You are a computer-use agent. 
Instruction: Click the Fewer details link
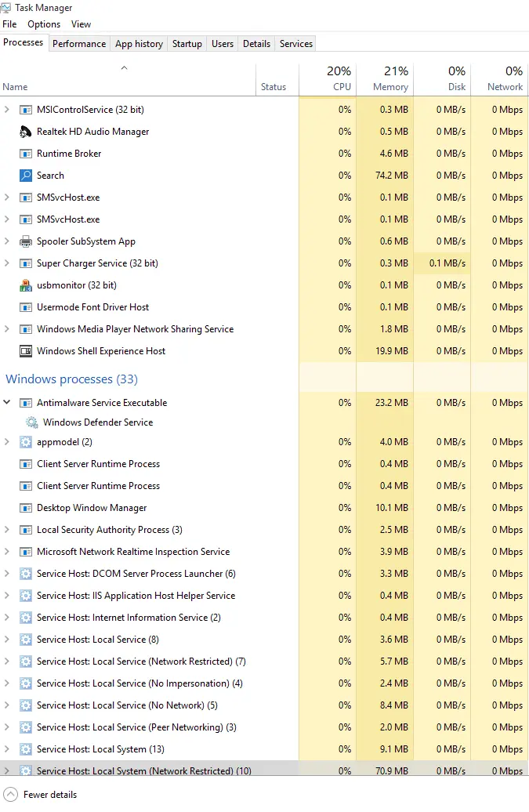[x=50, y=795]
